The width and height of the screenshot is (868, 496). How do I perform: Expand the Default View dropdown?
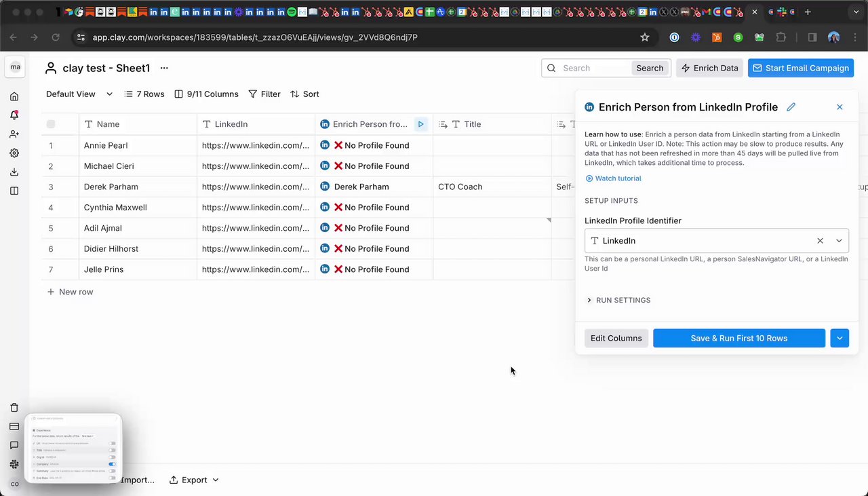tap(79, 94)
